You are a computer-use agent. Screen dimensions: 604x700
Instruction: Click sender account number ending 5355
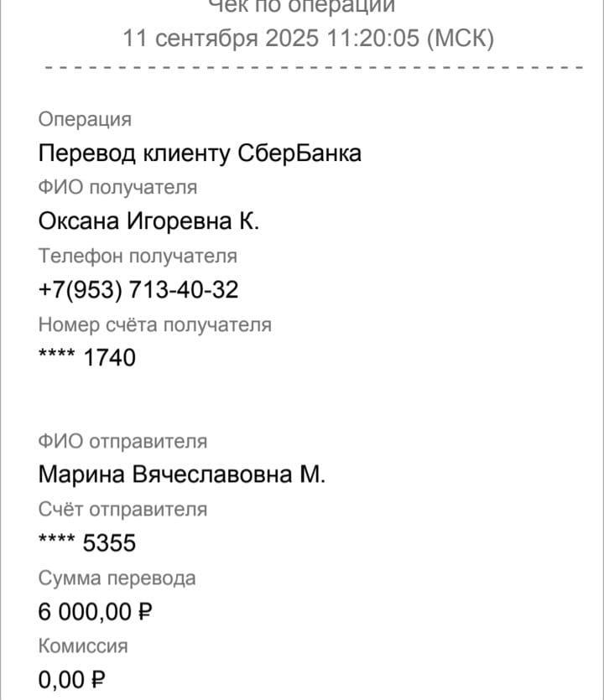click(87, 543)
